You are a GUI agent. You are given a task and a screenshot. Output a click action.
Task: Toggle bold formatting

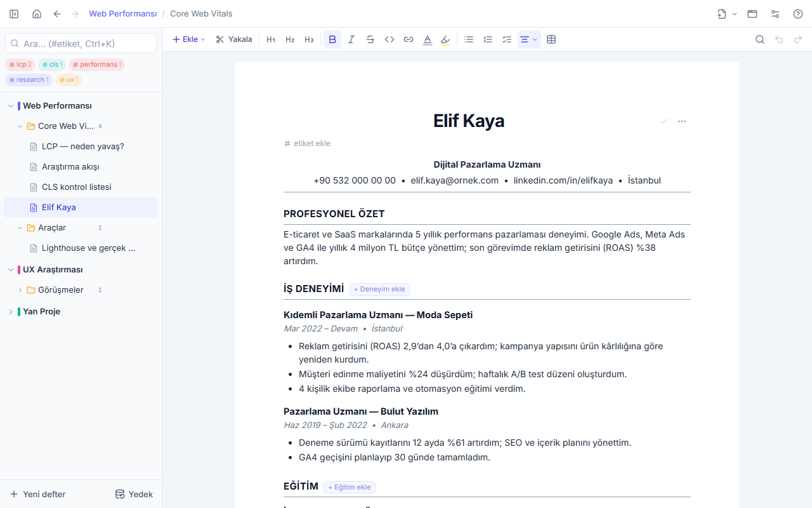tap(332, 39)
